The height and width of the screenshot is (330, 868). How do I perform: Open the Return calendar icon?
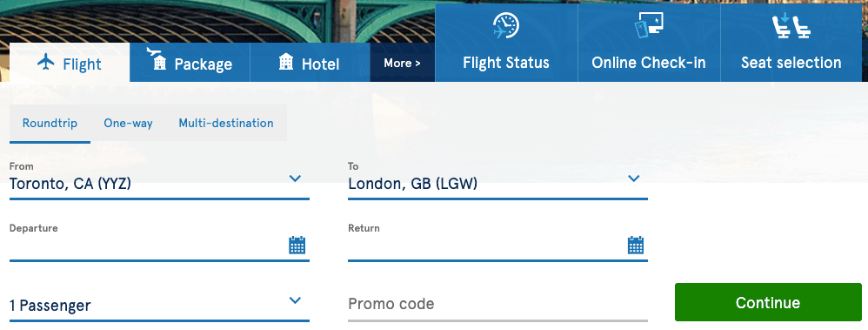(x=636, y=245)
